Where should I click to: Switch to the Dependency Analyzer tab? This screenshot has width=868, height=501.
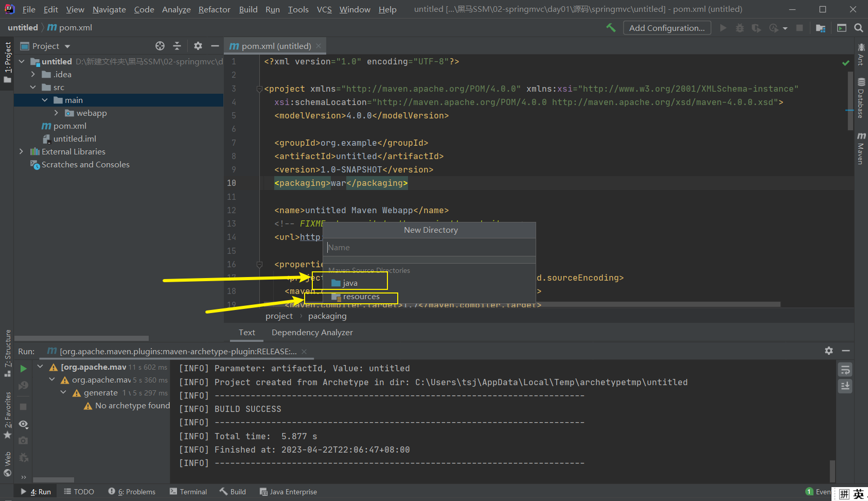click(x=312, y=332)
